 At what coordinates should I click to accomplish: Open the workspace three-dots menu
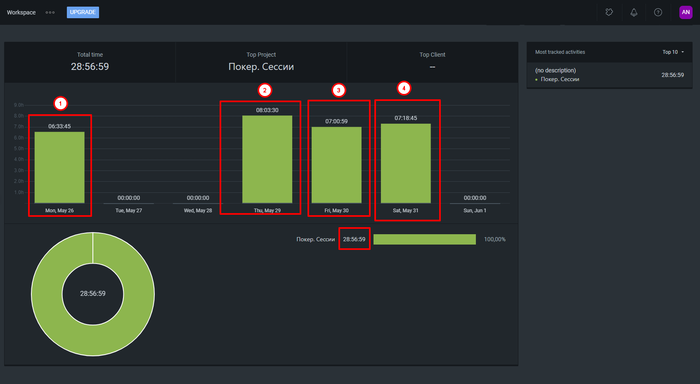50,13
